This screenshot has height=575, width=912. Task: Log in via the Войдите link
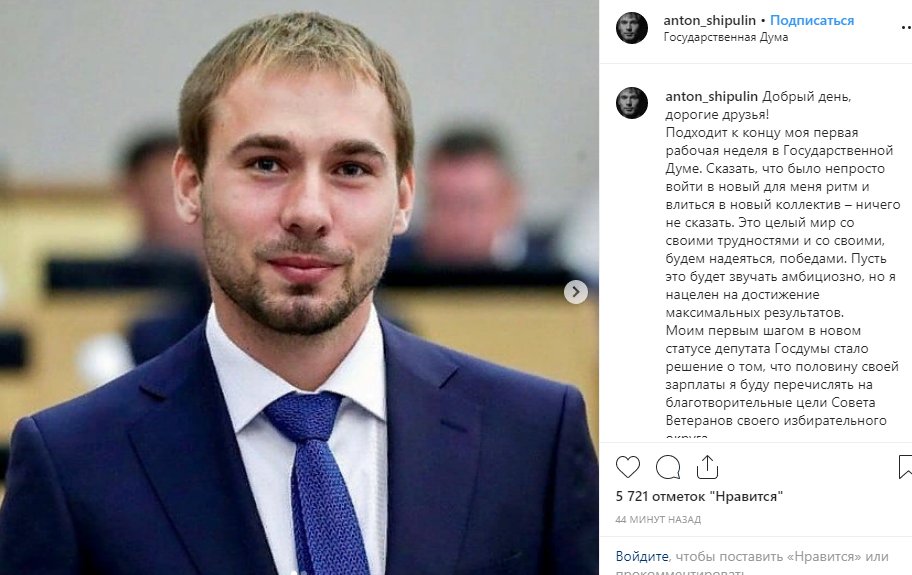pyautogui.click(x=642, y=556)
